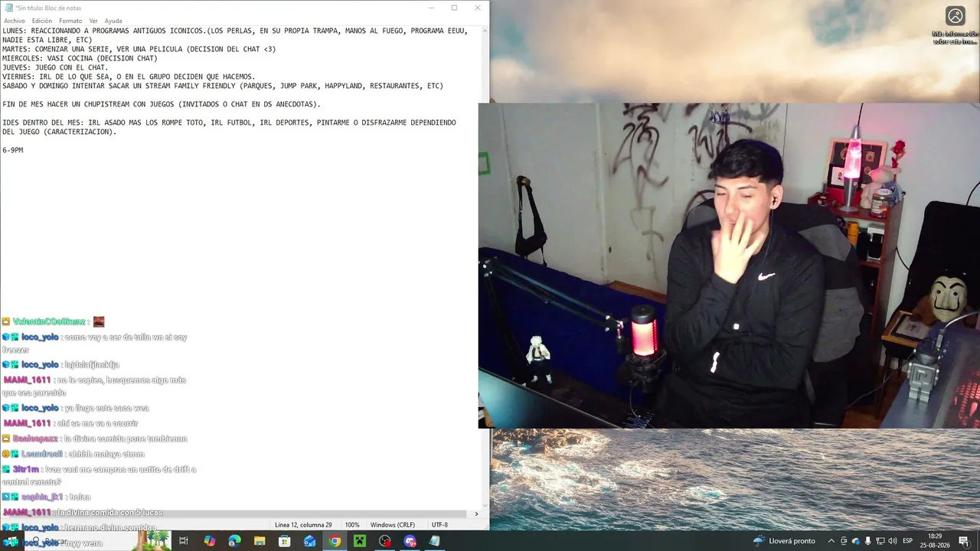Minimize the Bloc de notas window
Screen dimensions: 980x551
click(x=432, y=8)
